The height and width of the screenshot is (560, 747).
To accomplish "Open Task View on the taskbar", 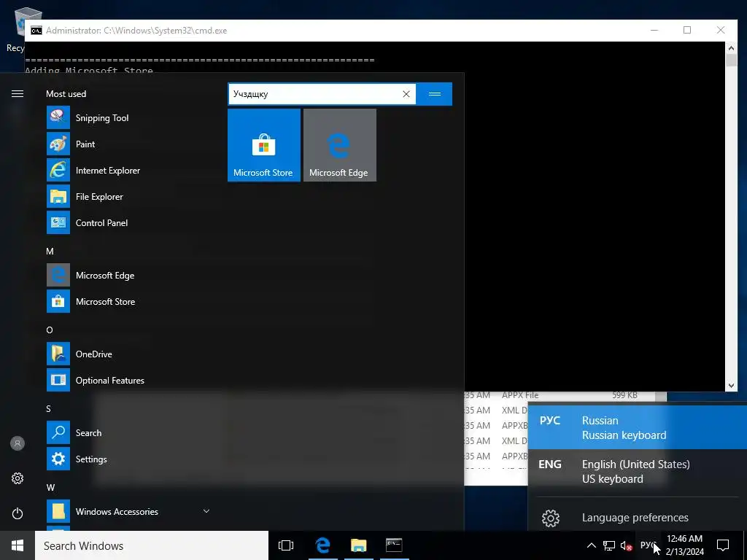I will 286,545.
